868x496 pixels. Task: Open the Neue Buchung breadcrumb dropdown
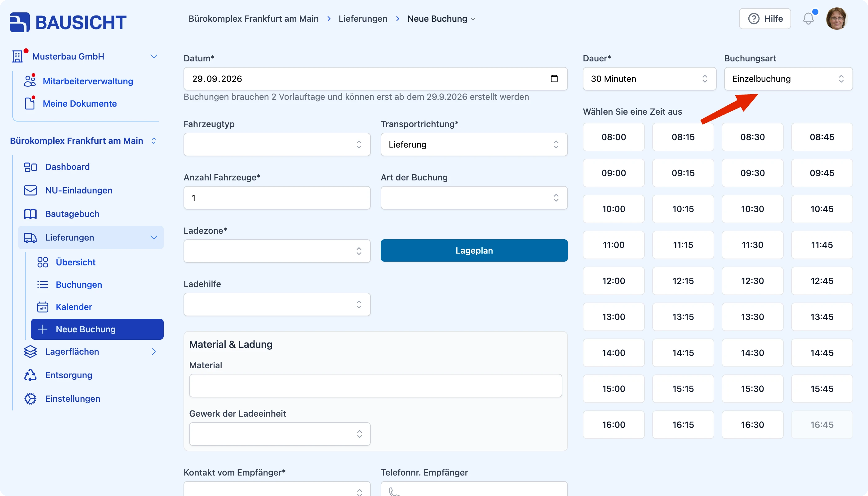coord(441,19)
